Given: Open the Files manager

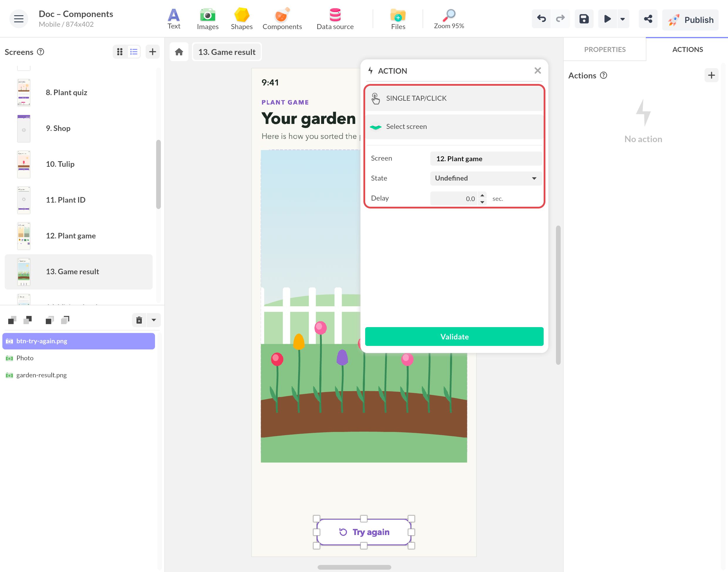Looking at the screenshot, I should (x=398, y=19).
